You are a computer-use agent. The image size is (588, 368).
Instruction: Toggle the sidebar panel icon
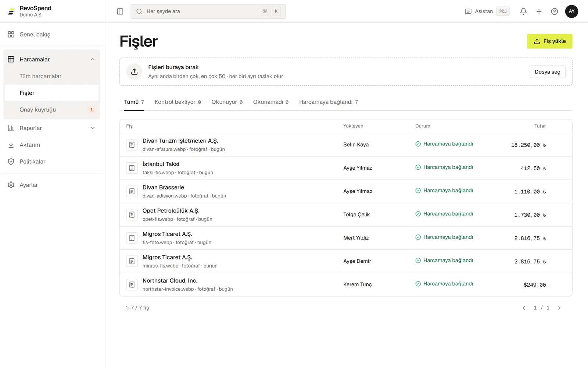[x=120, y=11]
